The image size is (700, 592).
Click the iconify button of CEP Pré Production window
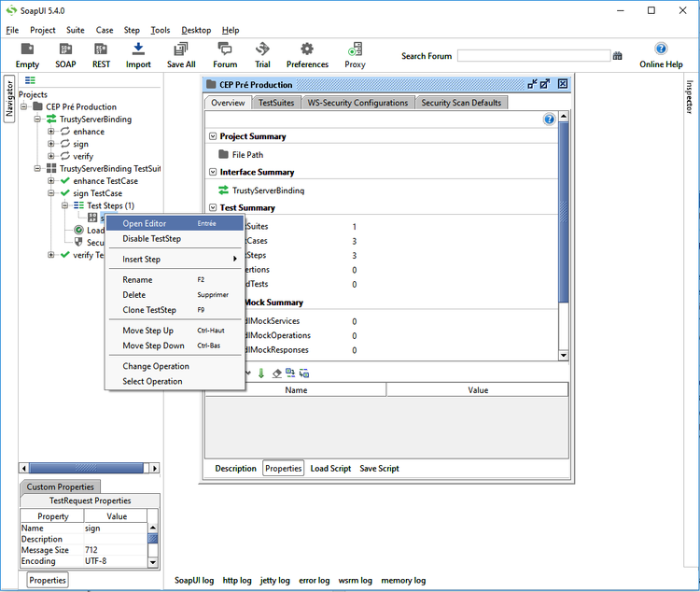[x=532, y=84]
